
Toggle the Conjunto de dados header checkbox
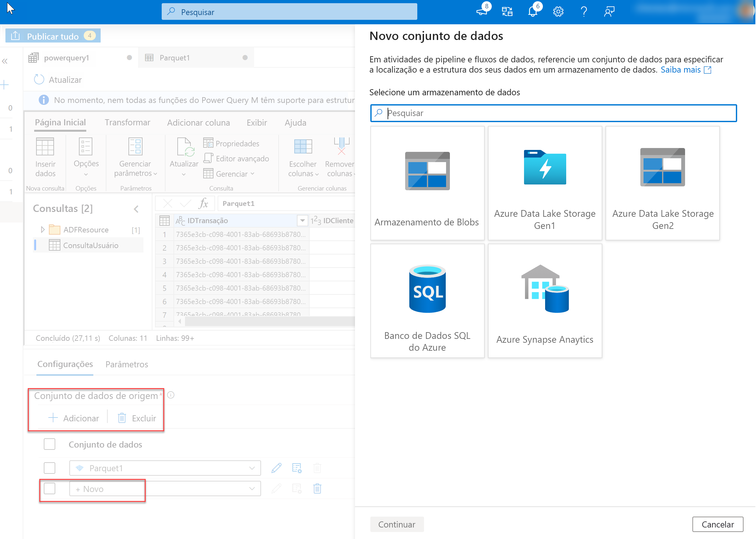[50, 444]
